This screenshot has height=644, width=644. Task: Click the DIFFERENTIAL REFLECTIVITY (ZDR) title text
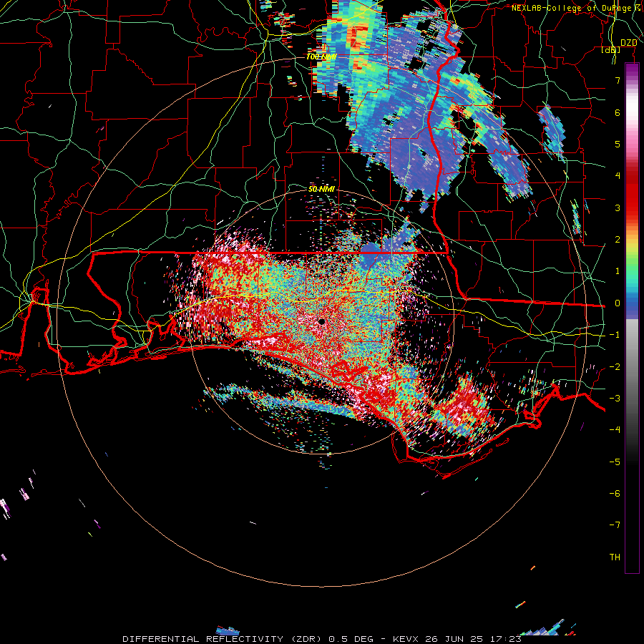point(223,639)
